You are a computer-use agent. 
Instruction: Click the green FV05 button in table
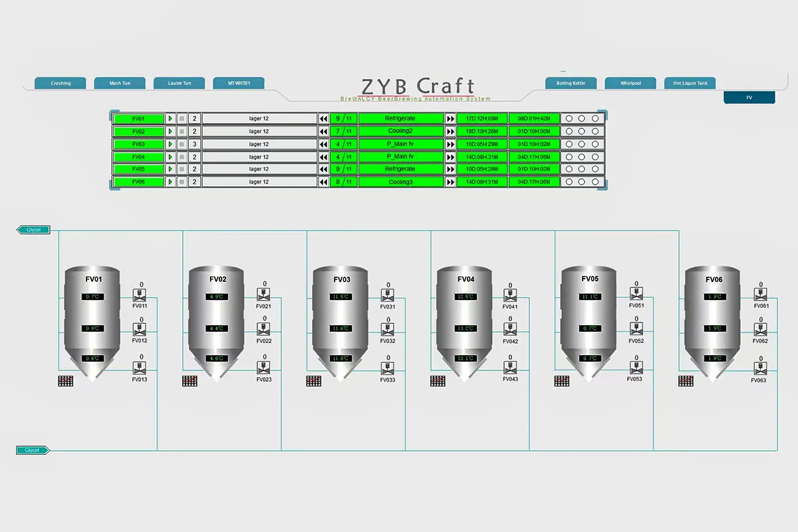coord(138,169)
